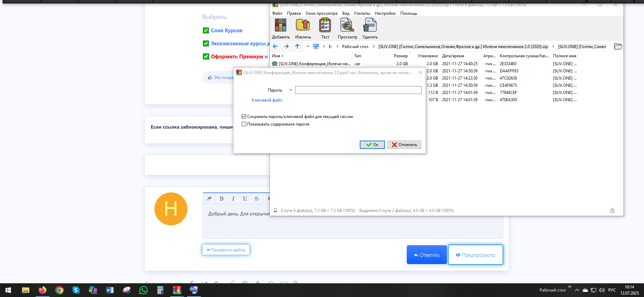Viewport: 644px width, 297px height.
Task: Enable Показывать содержимое пароля checkbox
Action: pyautogui.click(x=244, y=124)
